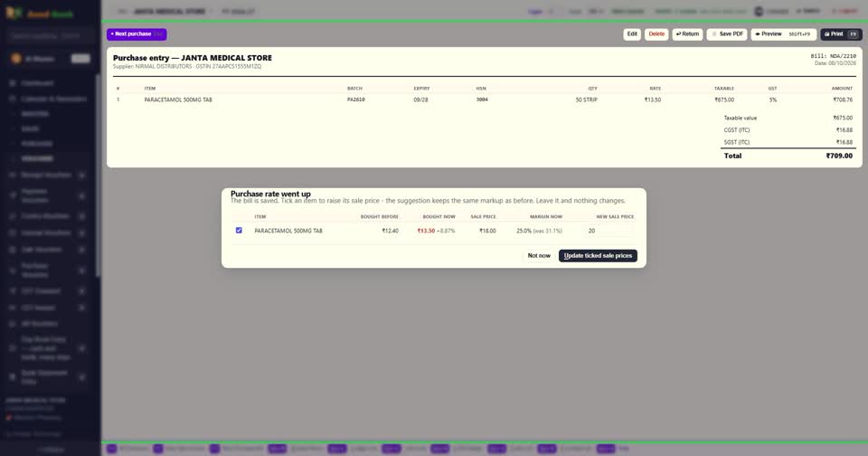
Task: Add a new Sale Voucher with its plus button
Action: point(81,250)
